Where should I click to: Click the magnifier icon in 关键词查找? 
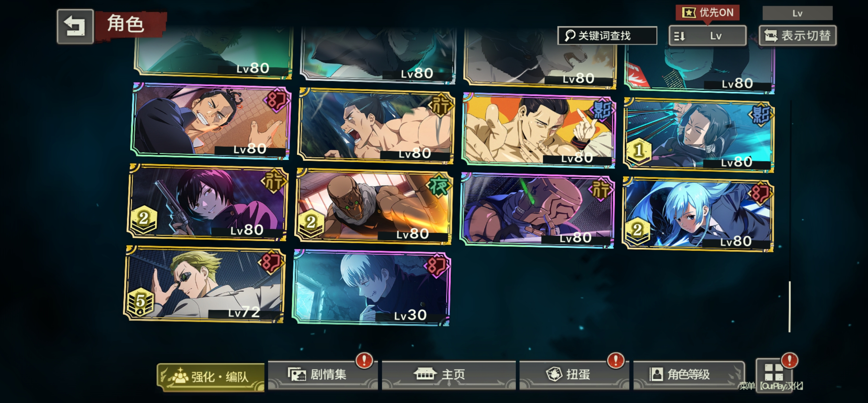click(570, 36)
